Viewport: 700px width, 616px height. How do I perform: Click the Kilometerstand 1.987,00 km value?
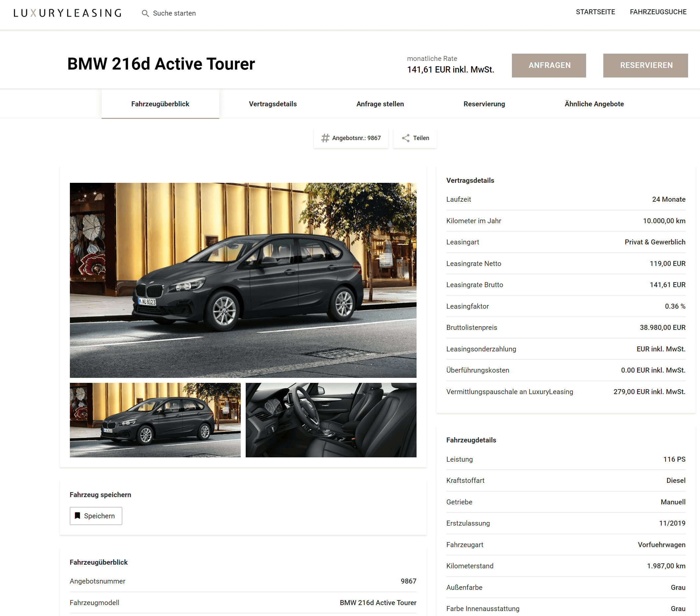point(666,566)
